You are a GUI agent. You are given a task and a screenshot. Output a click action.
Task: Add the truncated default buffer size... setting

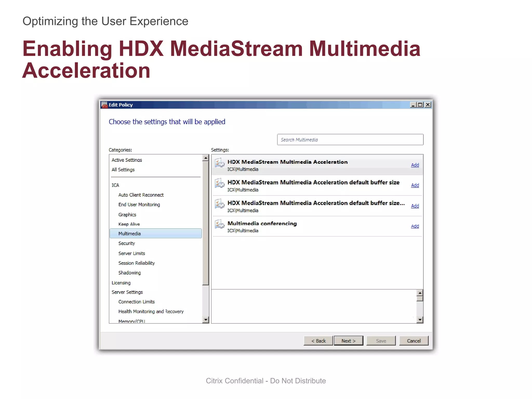415,206
